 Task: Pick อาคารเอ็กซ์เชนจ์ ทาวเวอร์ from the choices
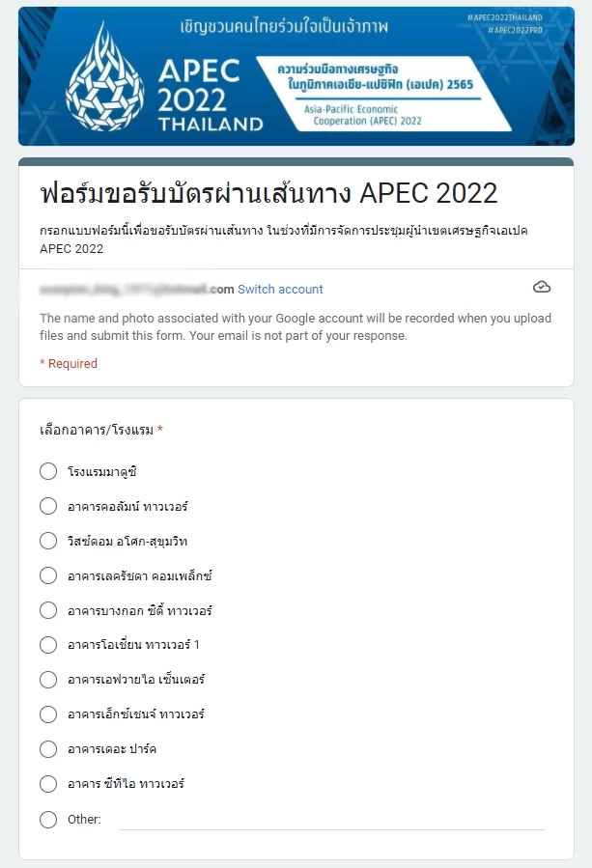click(48, 714)
